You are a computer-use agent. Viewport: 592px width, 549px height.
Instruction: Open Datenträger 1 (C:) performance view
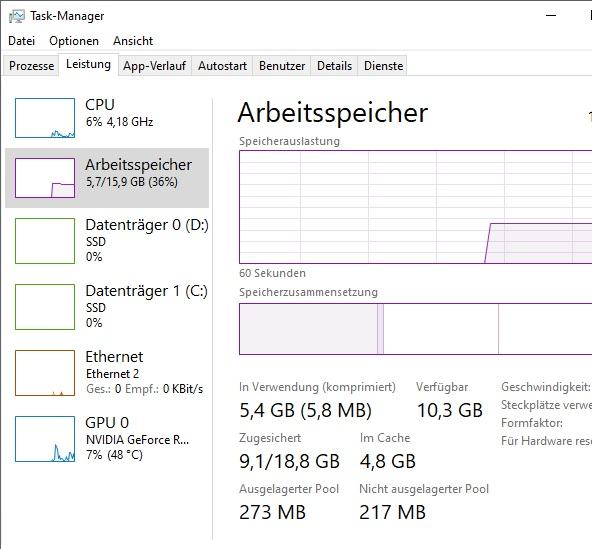107,307
